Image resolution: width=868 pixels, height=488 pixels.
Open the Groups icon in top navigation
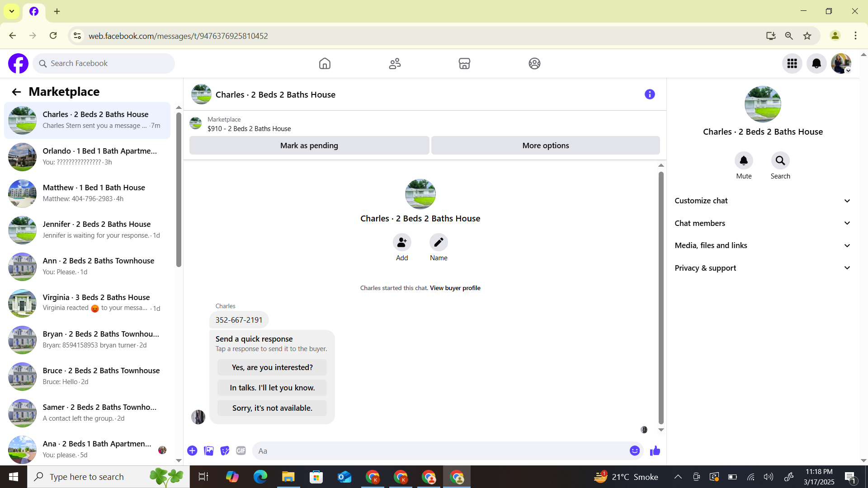(534, 63)
